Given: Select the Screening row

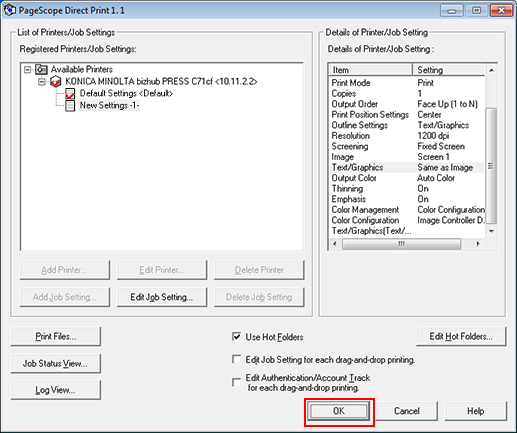Looking at the screenshot, I should (x=407, y=146).
